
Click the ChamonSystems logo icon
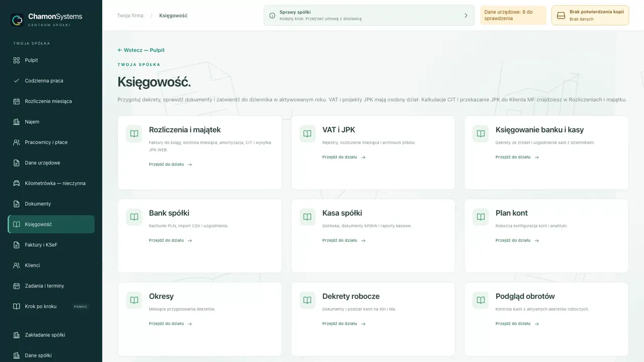pos(17,20)
